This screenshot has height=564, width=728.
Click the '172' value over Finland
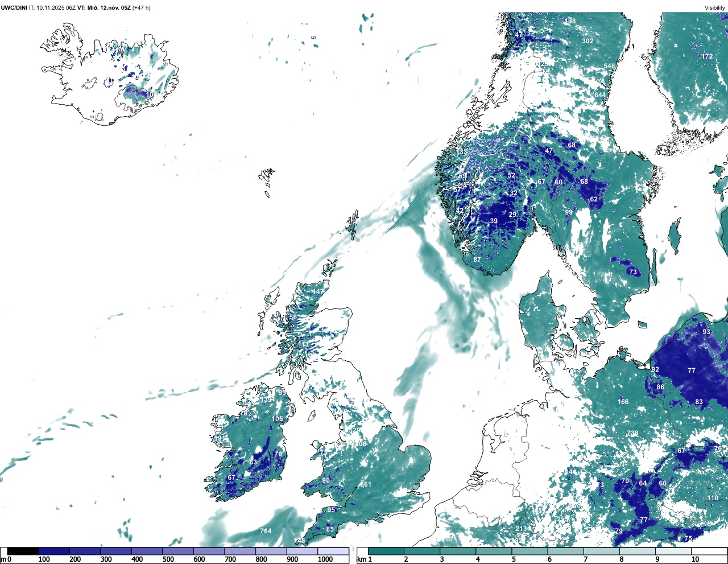click(x=707, y=56)
